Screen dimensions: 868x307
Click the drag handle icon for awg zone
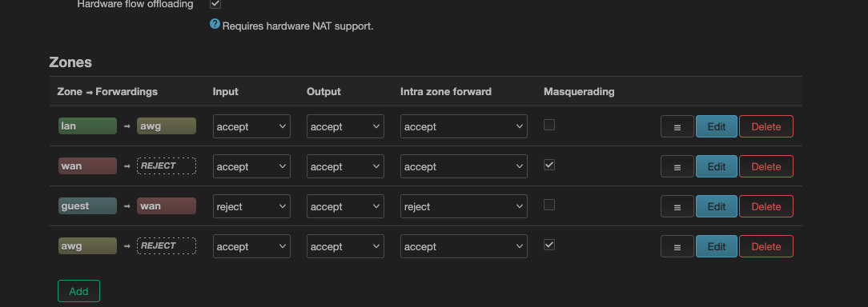click(677, 247)
